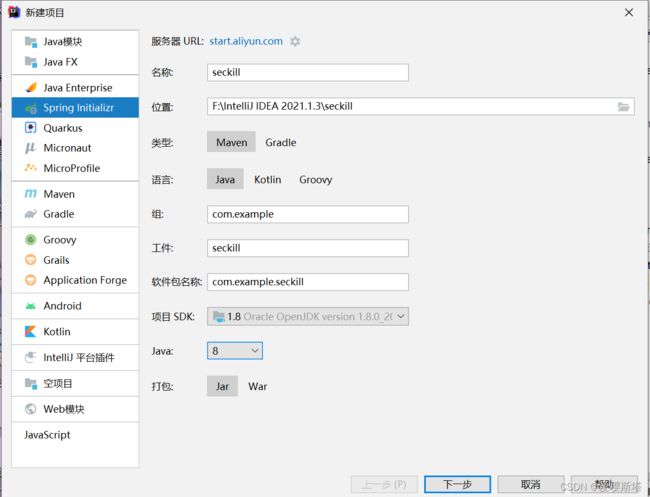The width and height of the screenshot is (650, 497).
Task: Browse location with the folder icon
Action: (623, 107)
